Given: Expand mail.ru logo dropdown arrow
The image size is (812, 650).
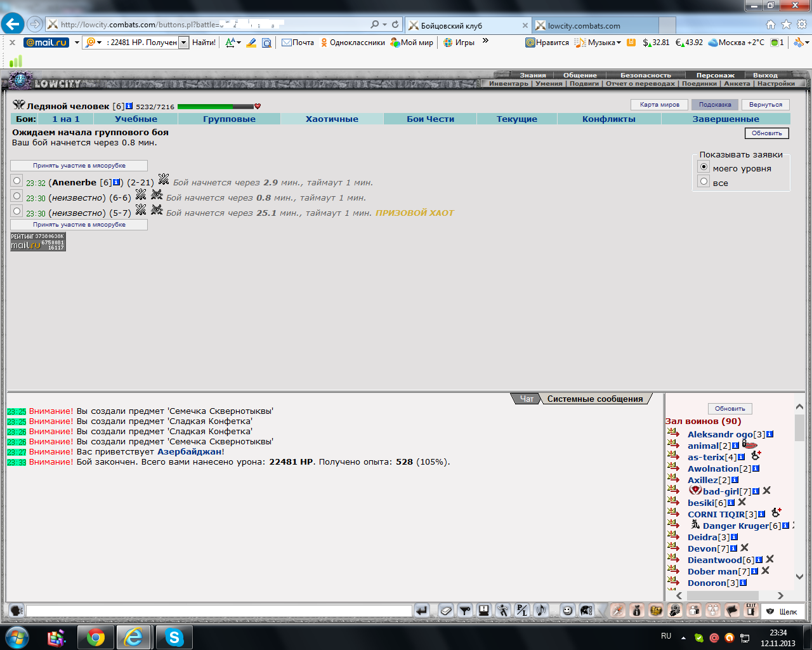Looking at the screenshot, I should point(77,43).
